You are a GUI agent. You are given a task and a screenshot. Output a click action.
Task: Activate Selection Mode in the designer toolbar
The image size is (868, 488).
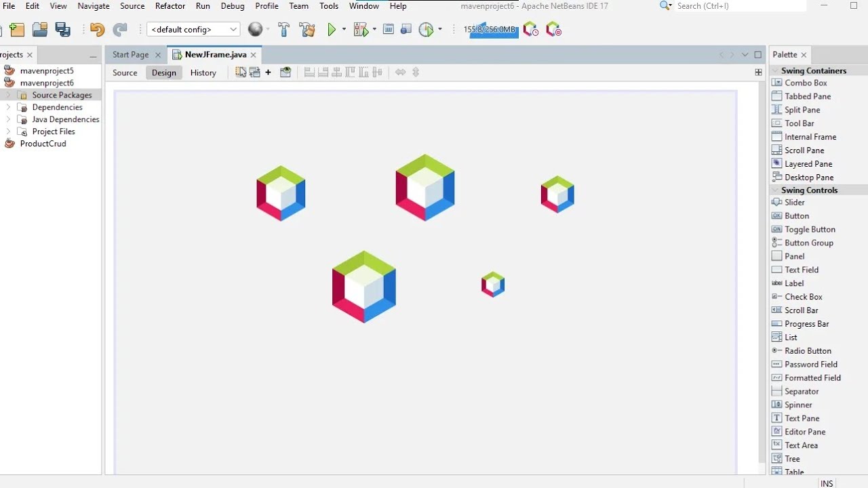[241, 73]
